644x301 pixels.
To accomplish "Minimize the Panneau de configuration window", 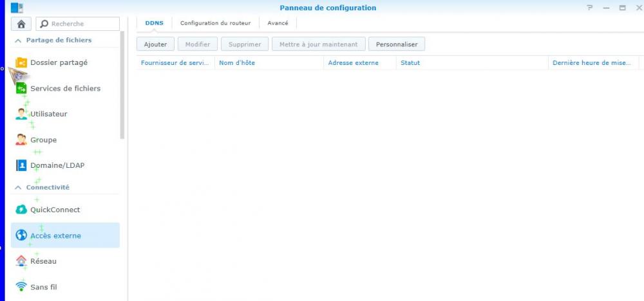I will click(606, 8).
